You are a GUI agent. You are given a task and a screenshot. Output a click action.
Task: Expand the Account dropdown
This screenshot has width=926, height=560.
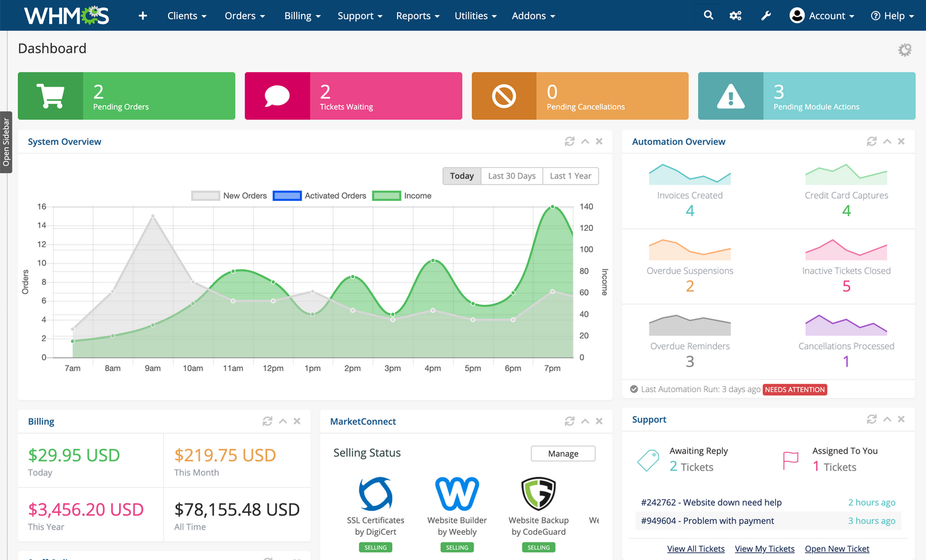pyautogui.click(x=822, y=15)
